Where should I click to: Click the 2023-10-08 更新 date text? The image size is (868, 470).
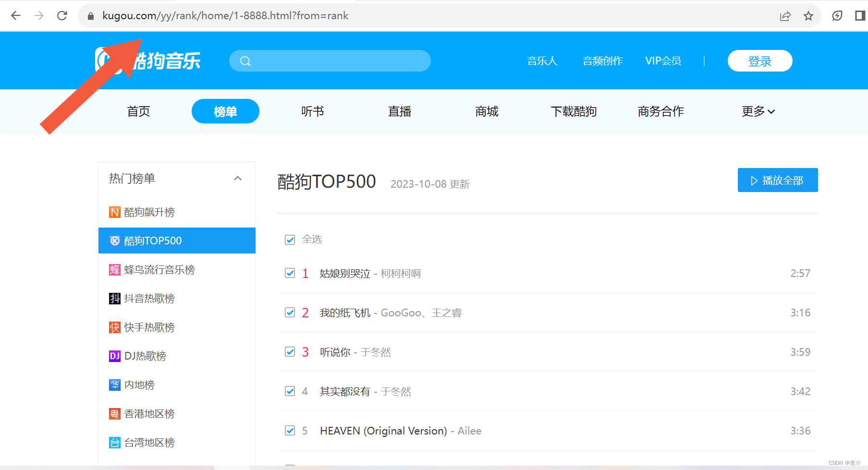(430, 184)
